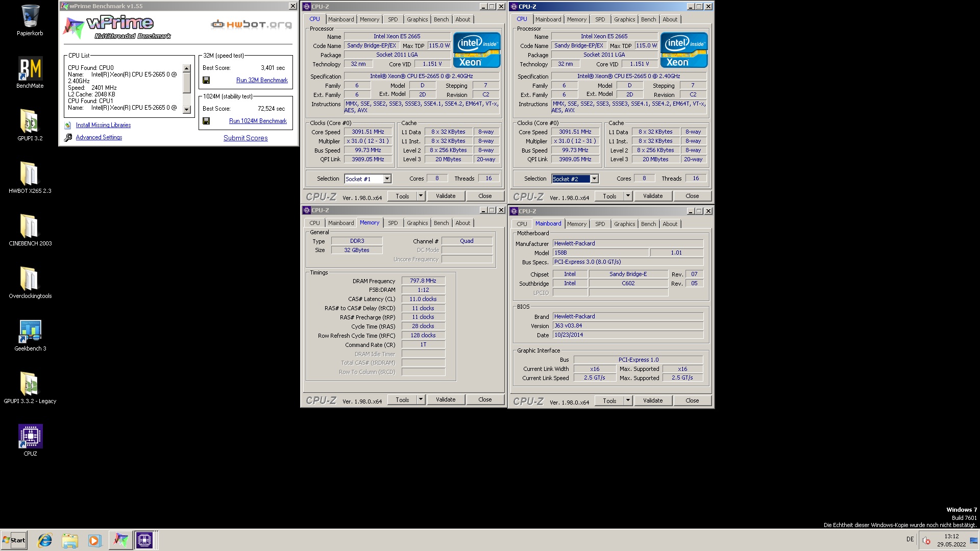Viewport: 980px width, 551px height.
Task: Open Windows Media Player from the taskbar
Action: [95, 540]
